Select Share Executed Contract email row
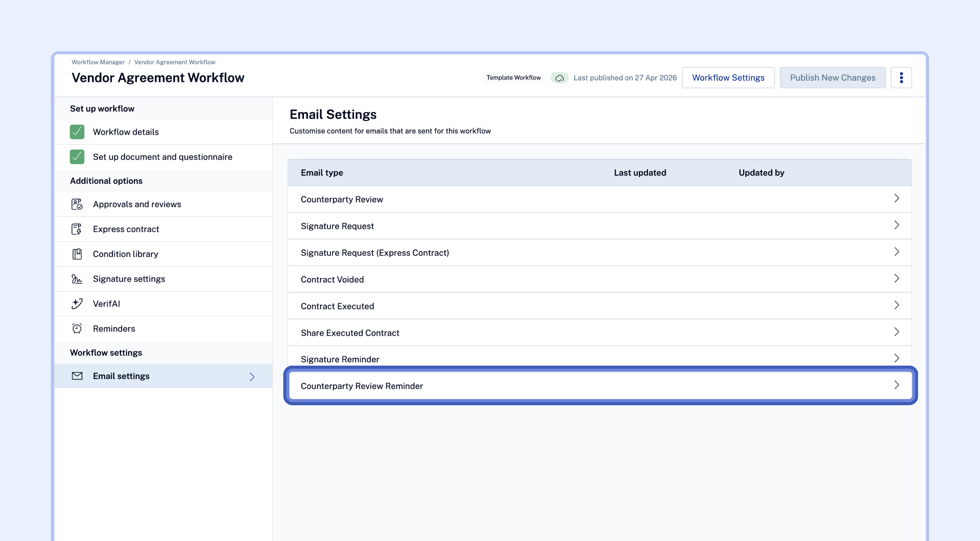980x541 pixels. coord(350,333)
